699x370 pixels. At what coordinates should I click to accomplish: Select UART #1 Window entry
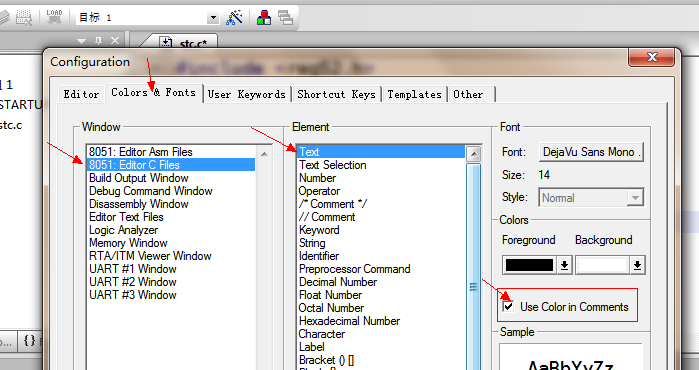pos(171,269)
